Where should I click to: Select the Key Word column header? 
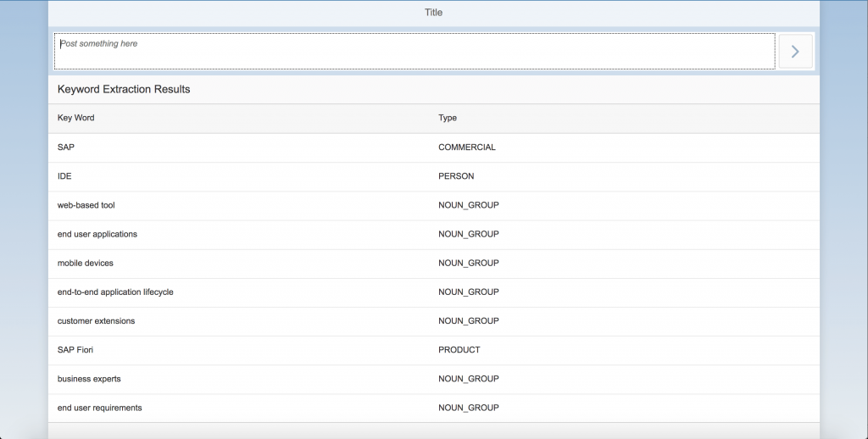pyautogui.click(x=75, y=118)
